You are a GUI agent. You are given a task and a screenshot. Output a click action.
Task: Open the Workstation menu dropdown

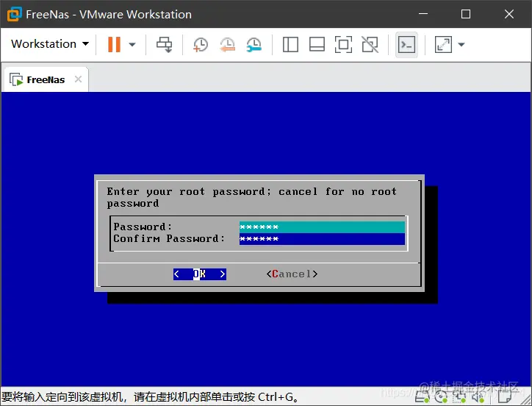49,44
